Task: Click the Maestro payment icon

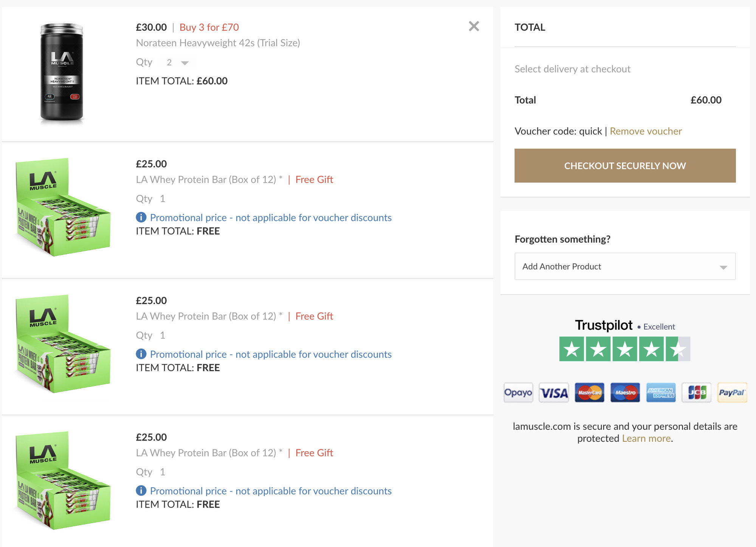Action: [x=625, y=393]
